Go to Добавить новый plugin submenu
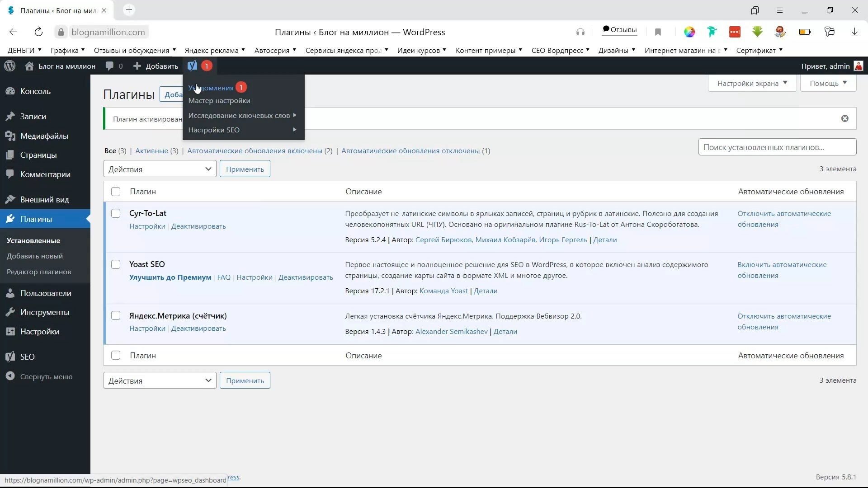This screenshot has height=488, width=868. [35, 256]
